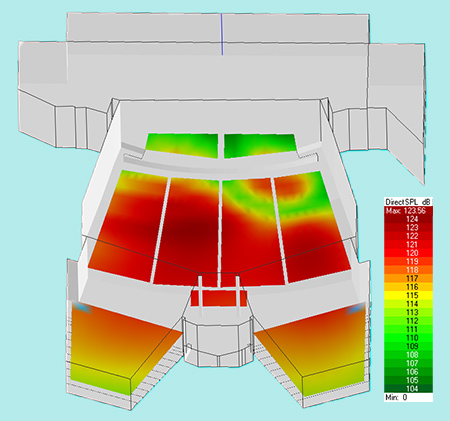This screenshot has width=450, height=421.
Task: Pick the 106 dB legend color band
Action: pyautogui.click(x=408, y=372)
